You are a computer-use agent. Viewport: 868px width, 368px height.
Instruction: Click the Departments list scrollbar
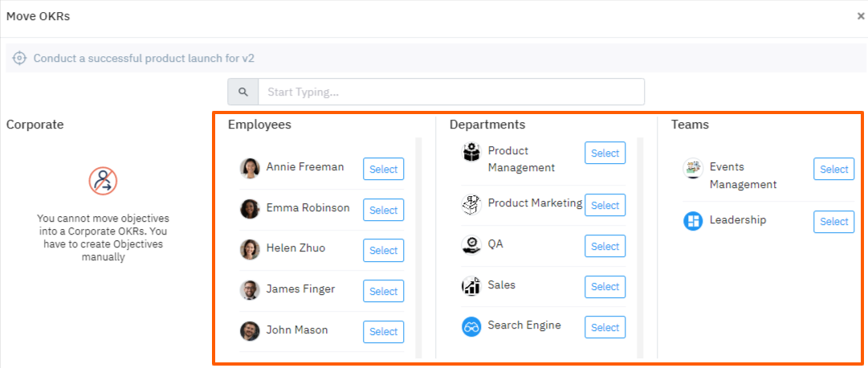pyautogui.click(x=640, y=241)
